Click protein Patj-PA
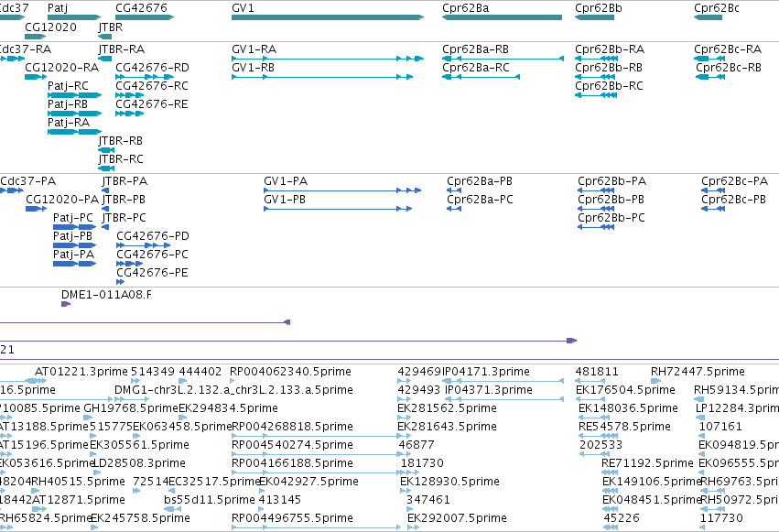This screenshot has height=532, width=779. point(74,264)
